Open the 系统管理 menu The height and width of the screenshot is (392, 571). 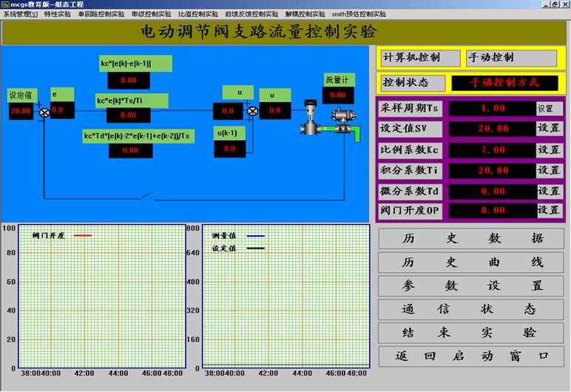(x=20, y=14)
